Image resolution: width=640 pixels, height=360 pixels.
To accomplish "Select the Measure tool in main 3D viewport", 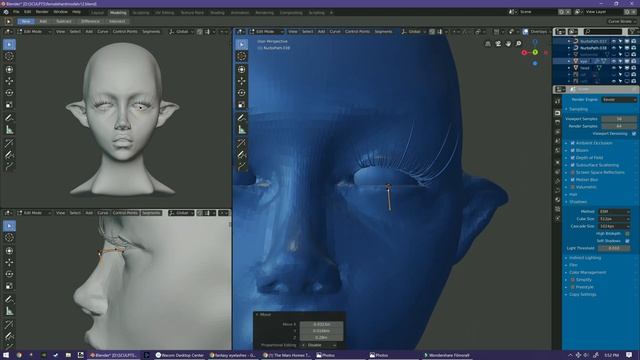I will [x=242, y=129].
